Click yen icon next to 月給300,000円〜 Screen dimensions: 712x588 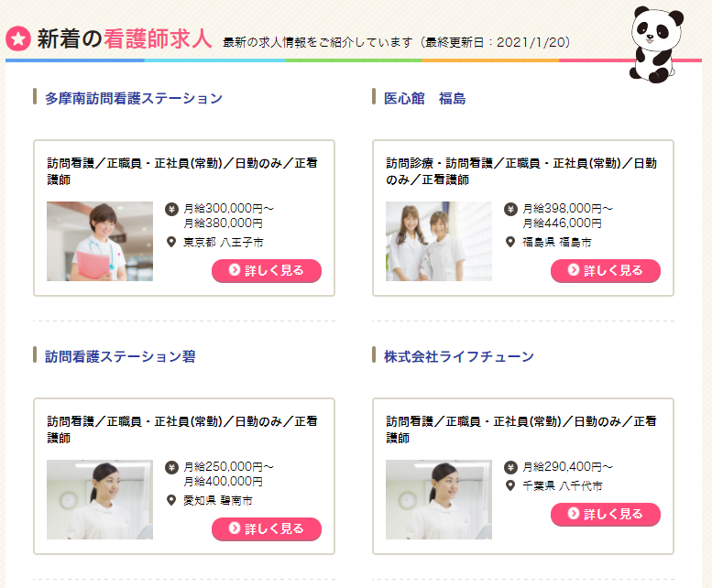click(171, 209)
